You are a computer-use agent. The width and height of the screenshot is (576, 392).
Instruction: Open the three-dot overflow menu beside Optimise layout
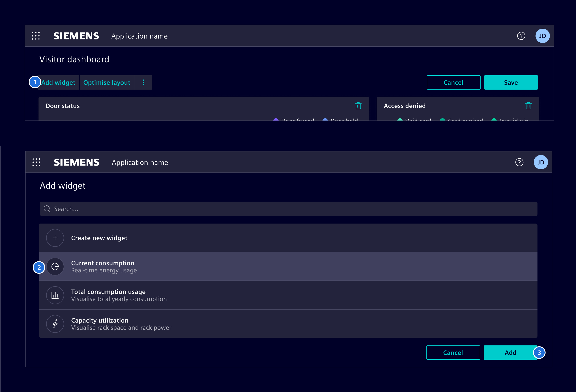tap(143, 82)
